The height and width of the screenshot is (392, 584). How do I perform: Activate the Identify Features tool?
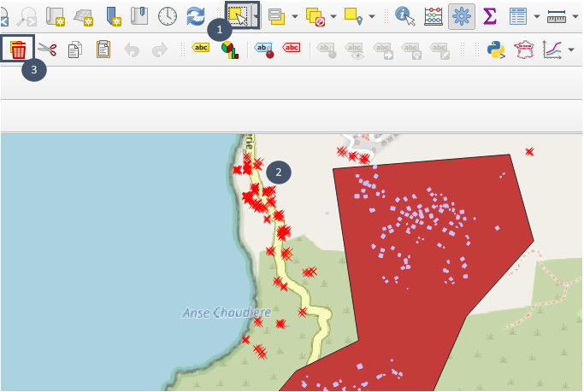(x=404, y=15)
